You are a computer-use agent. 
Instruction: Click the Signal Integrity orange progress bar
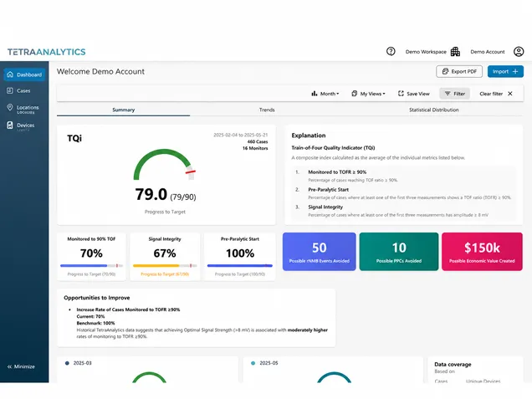(x=165, y=266)
